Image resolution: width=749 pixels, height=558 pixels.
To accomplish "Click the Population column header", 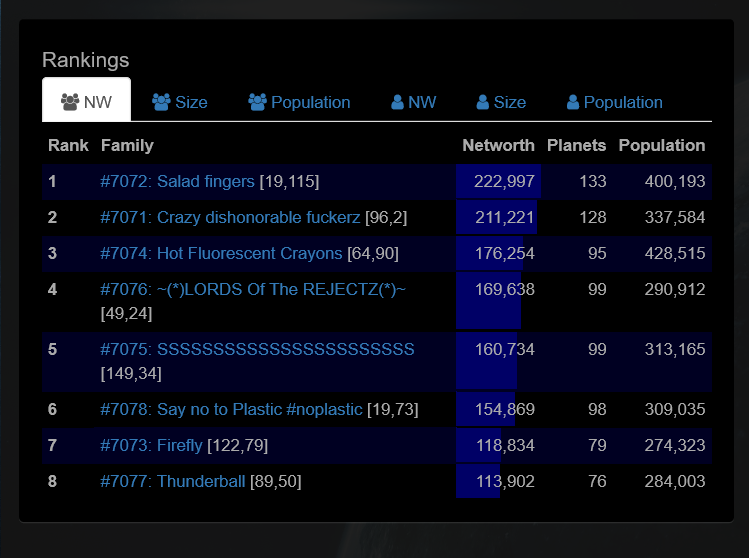I will coord(661,145).
